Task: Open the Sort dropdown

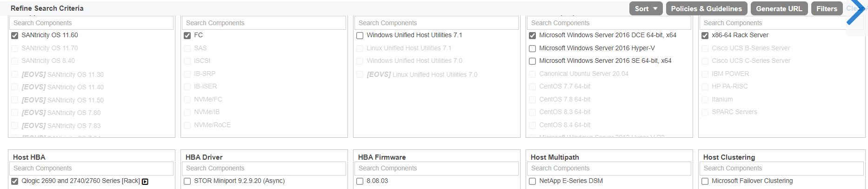Action: 646,8
